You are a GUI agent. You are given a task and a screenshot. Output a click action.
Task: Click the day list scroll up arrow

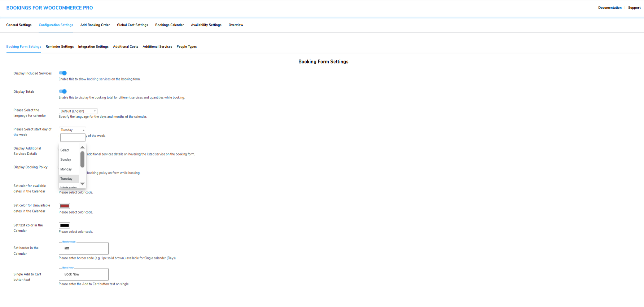point(82,147)
